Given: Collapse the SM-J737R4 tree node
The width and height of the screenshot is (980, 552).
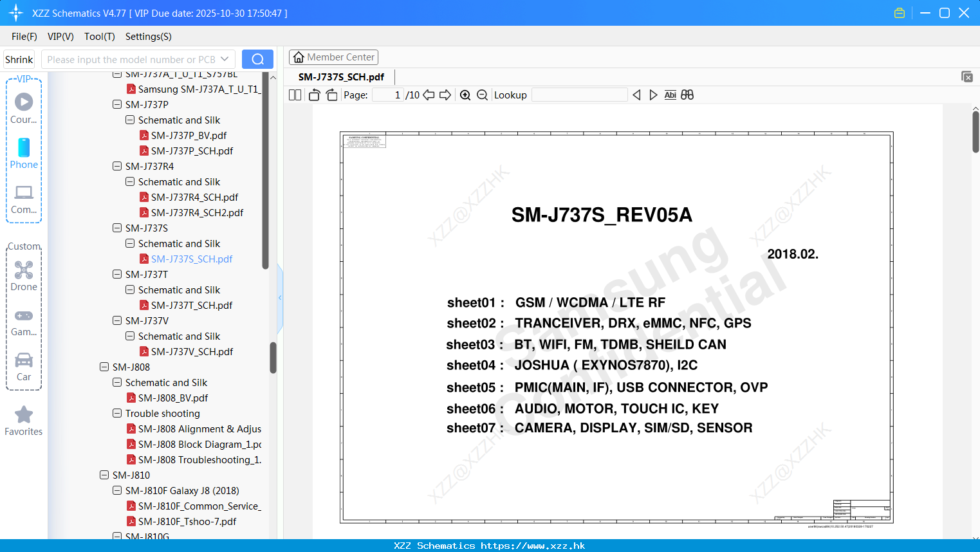Looking at the screenshot, I should (x=117, y=166).
